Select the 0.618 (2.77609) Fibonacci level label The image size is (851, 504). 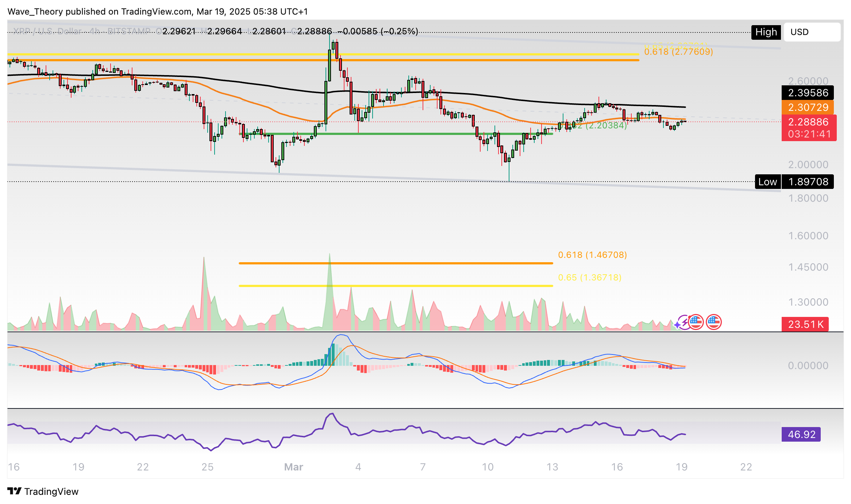[678, 52]
